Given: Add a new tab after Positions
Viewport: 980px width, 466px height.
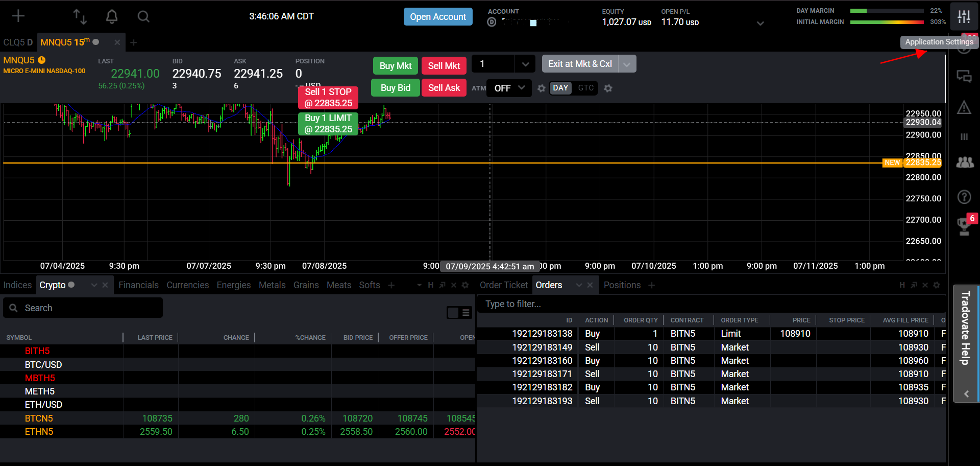Looking at the screenshot, I should 651,285.
